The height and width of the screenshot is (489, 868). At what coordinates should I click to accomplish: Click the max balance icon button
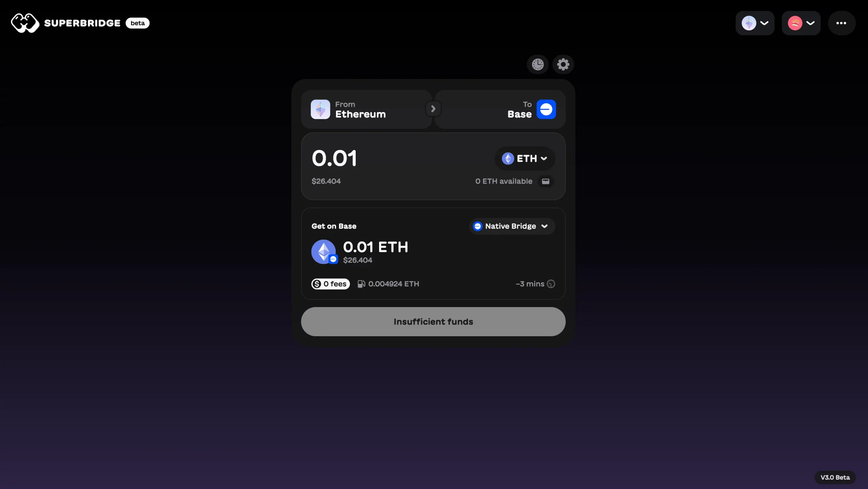(x=546, y=181)
